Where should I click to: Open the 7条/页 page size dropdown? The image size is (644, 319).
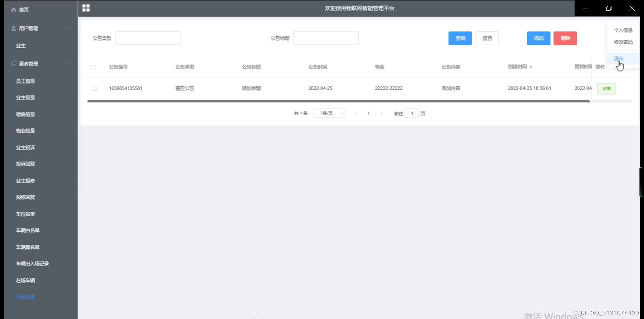click(x=329, y=113)
